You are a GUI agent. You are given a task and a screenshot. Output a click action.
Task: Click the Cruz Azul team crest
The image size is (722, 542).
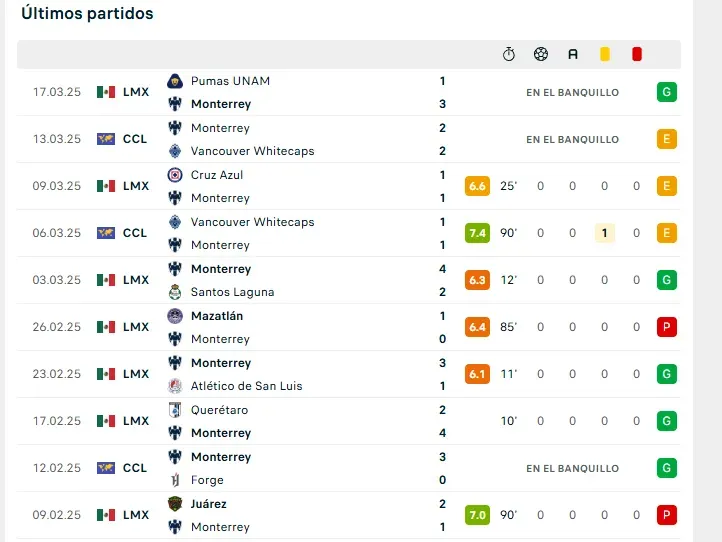pyautogui.click(x=175, y=175)
